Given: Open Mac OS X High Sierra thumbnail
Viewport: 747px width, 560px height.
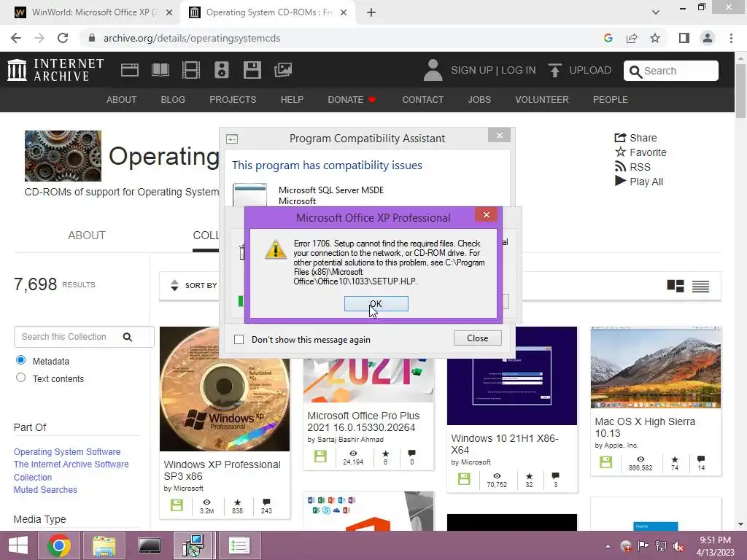Looking at the screenshot, I should 656,367.
